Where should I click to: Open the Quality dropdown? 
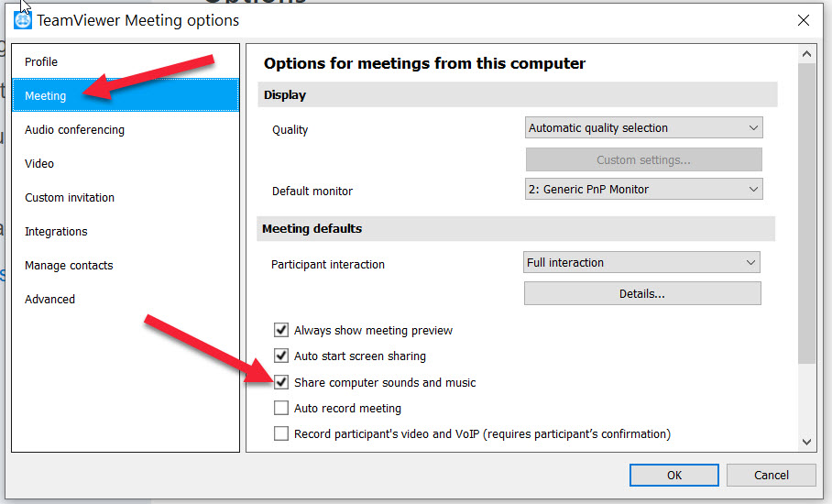point(643,128)
